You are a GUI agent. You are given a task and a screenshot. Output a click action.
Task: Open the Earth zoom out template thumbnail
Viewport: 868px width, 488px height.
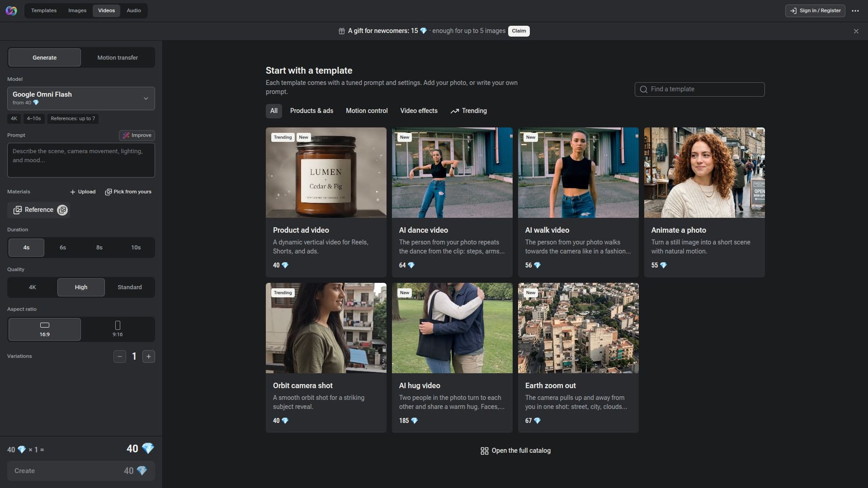pos(578,328)
